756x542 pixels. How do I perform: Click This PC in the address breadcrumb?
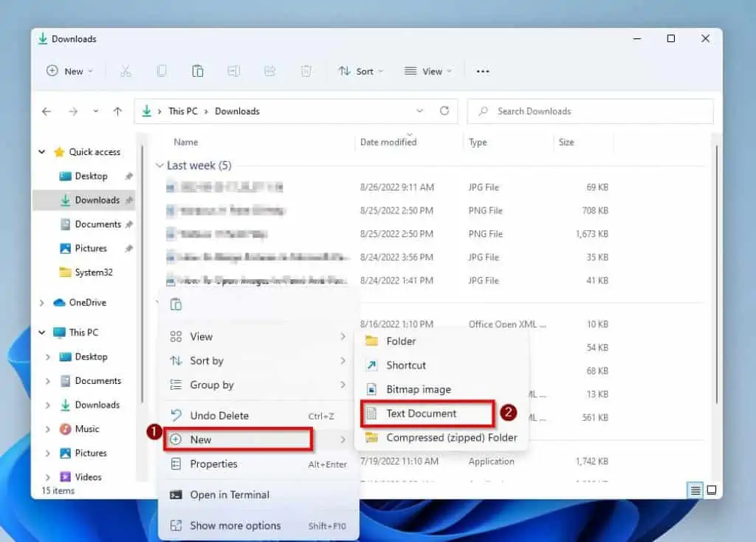click(x=183, y=112)
